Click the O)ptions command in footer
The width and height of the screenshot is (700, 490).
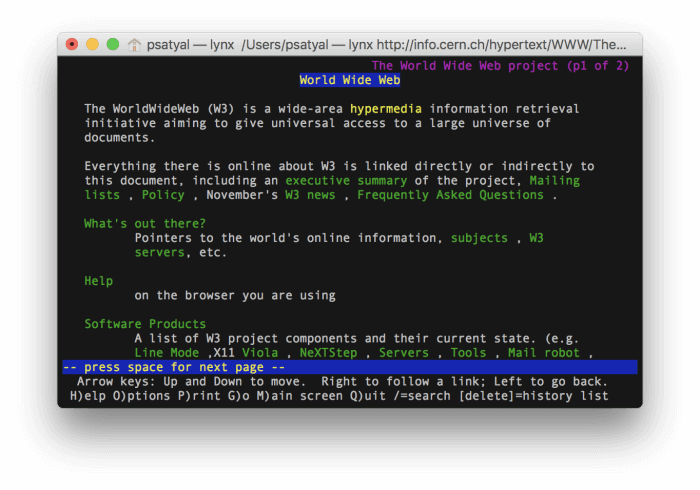click(142, 396)
